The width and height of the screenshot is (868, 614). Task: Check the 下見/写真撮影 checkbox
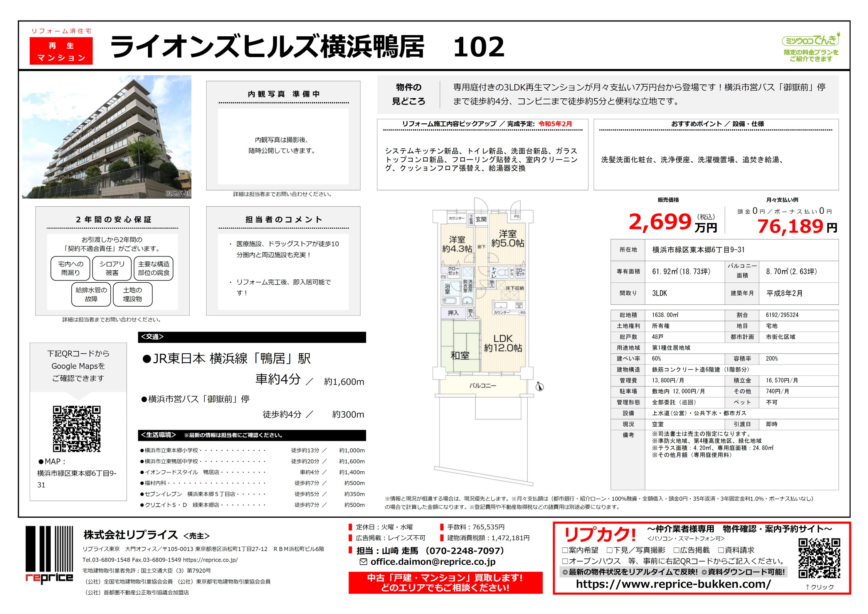tap(610, 550)
